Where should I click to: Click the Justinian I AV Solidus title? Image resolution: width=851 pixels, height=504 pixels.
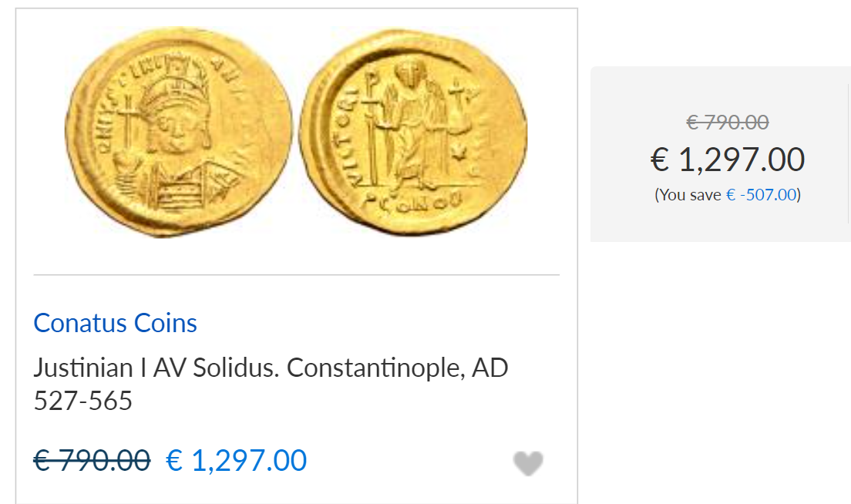[x=271, y=368]
